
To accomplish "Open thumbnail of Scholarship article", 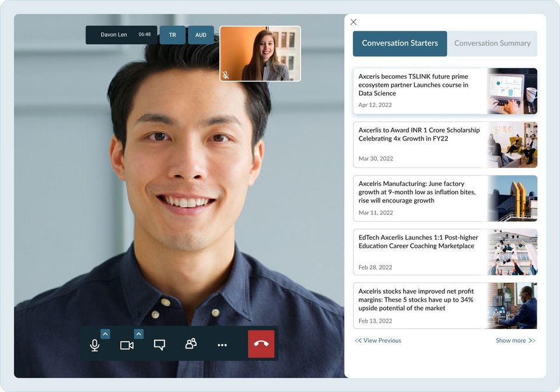I will [x=513, y=145].
